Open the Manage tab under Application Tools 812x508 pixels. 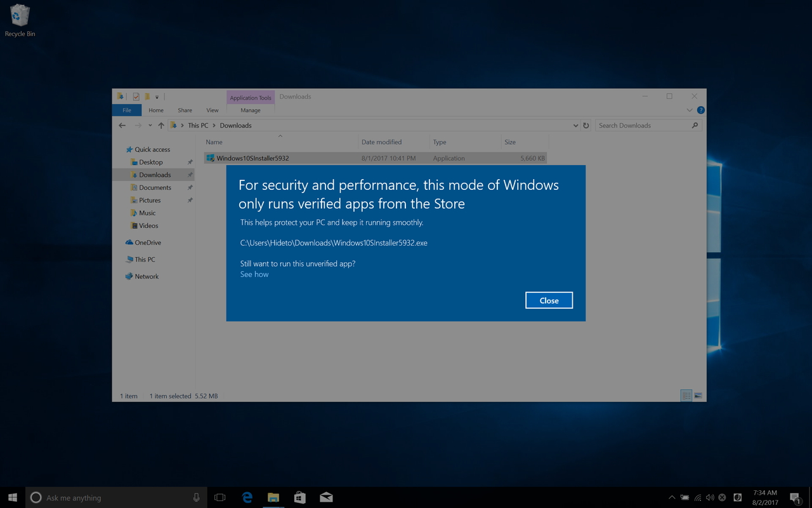coord(250,110)
